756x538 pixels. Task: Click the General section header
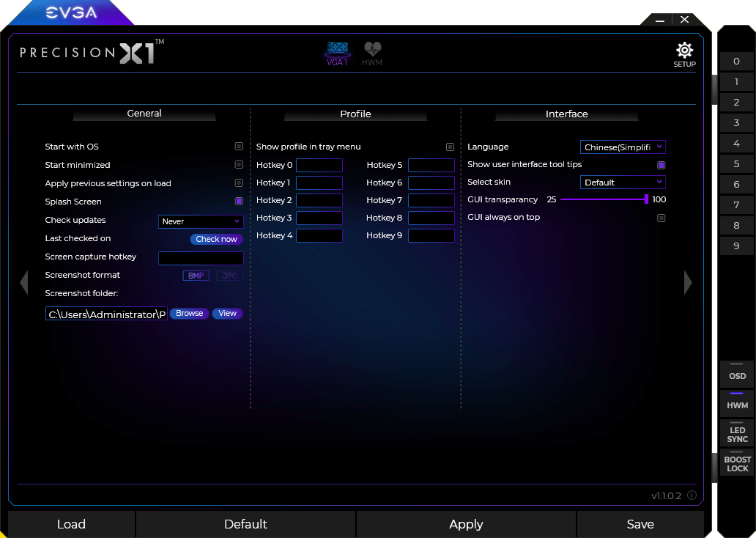(144, 114)
